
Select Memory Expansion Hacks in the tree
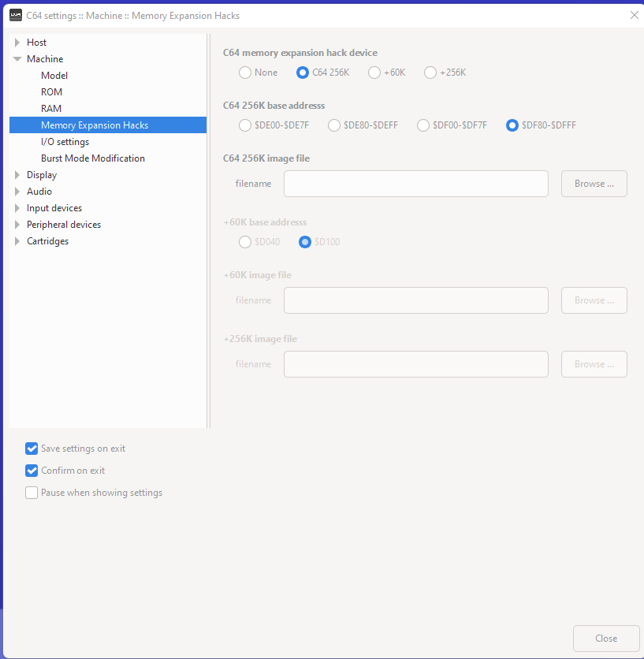pos(108,125)
